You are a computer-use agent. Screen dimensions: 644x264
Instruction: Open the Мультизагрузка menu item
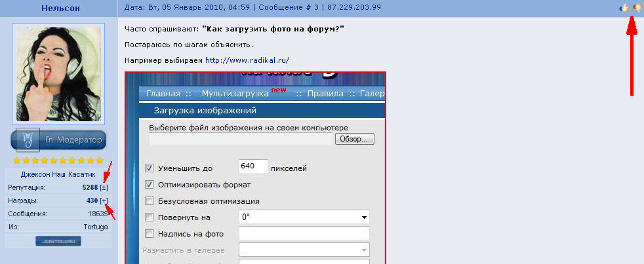point(237,93)
